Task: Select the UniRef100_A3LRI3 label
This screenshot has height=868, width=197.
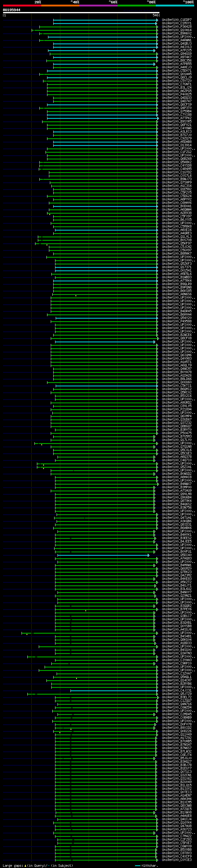Action: click(176, 132)
